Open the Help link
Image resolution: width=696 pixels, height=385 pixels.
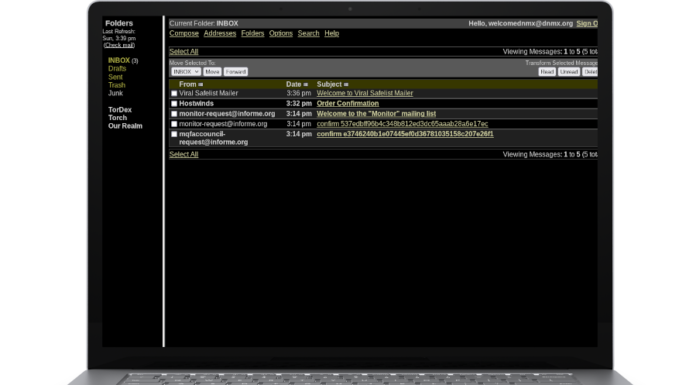[332, 33]
